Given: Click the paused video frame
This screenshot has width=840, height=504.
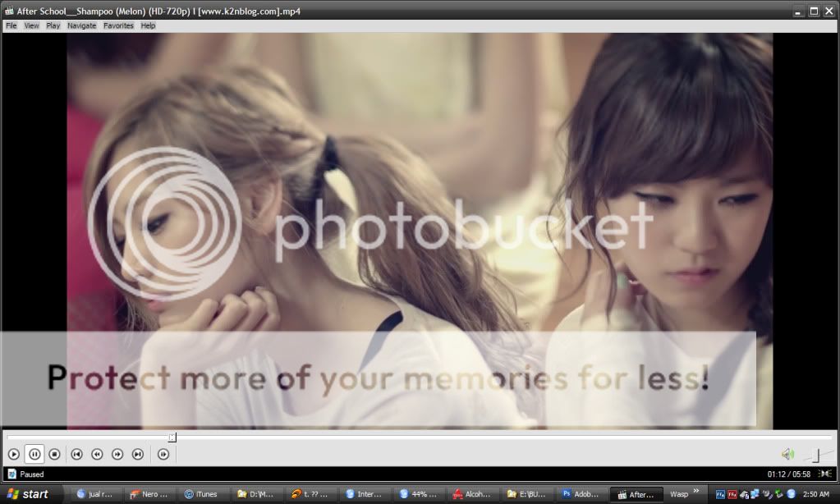Looking at the screenshot, I should [x=420, y=231].
